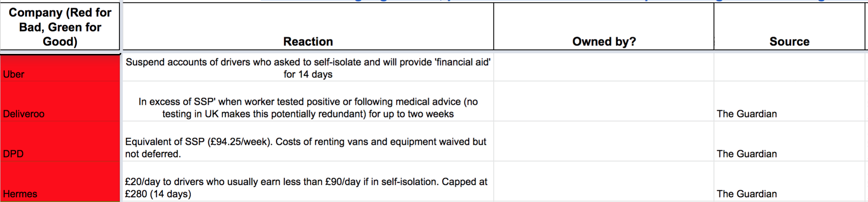868x202 pixels.
Task: Click the blank 'Owned by?' cell for Deliveroo
Action: 604,102
